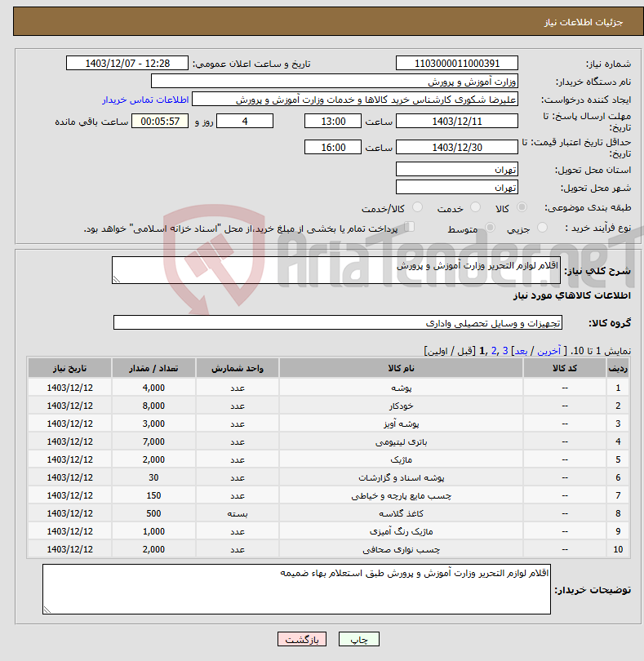Toggle the اسناد خزانه اسلامی payment checkbox
The height and width of the screenshot is (661, 644).
point(409,227)
